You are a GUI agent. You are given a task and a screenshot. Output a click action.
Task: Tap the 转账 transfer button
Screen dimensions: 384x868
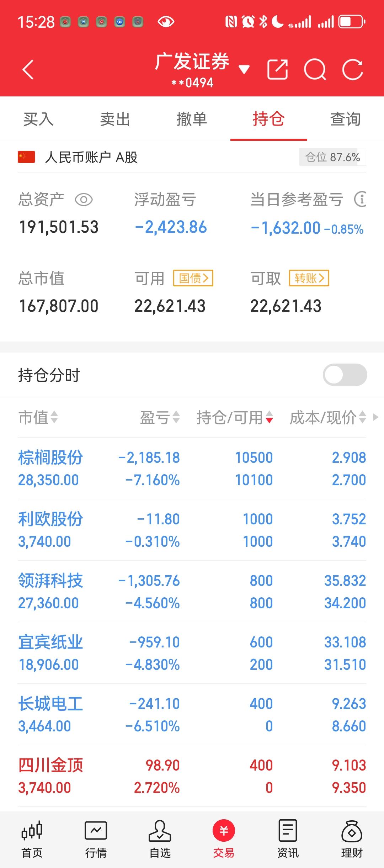tap(309, 278)
